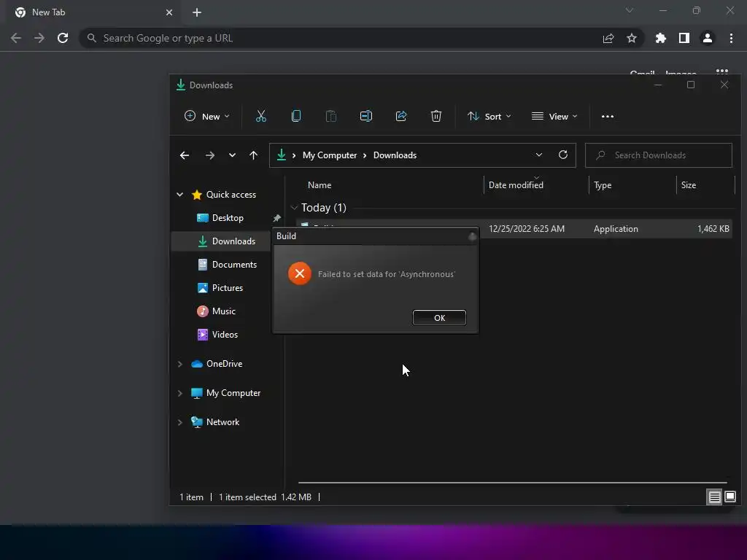Switch to large thumbnails view in status bar
The image size is (747, 560).
[730, 497]
